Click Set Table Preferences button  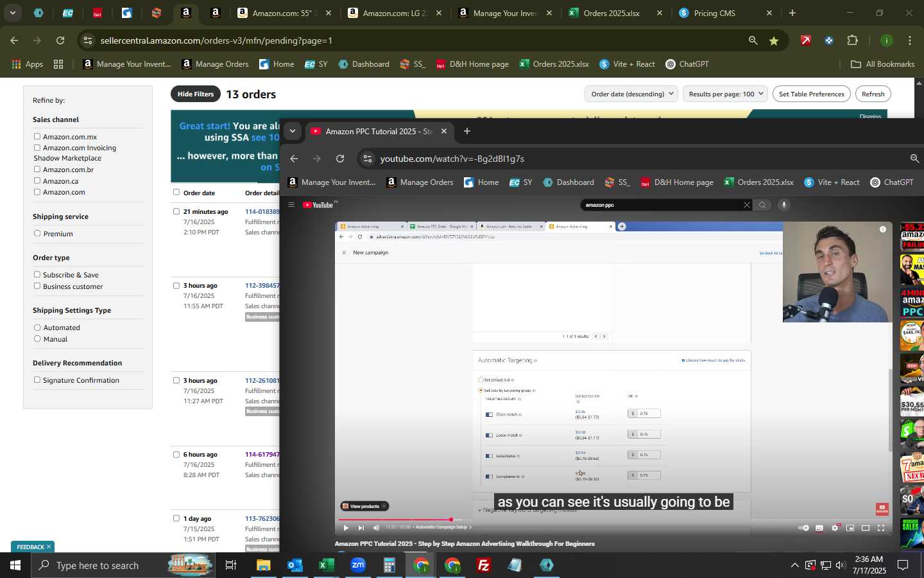pos(812,94)
